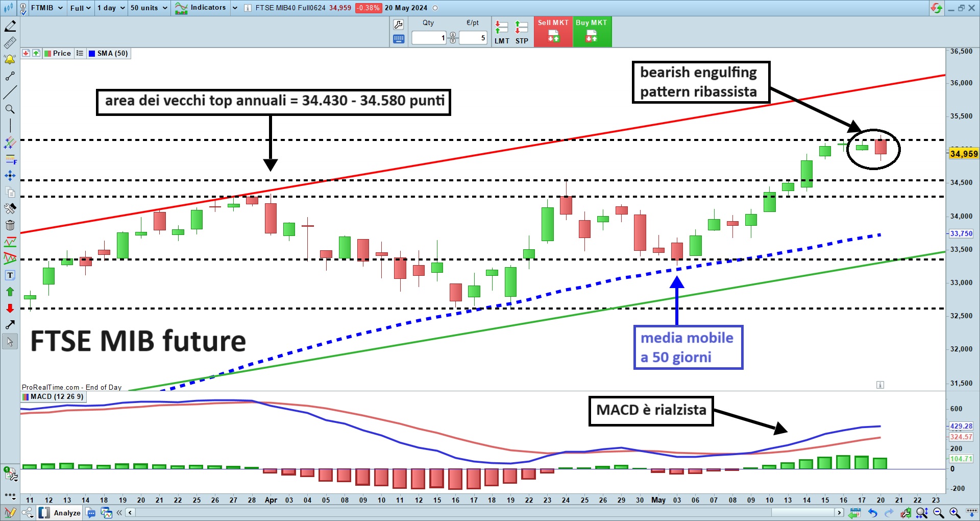Open the multi-chart windows icon near Analyze
This screenshot has width=980, height=521.
tap(106, 513)
